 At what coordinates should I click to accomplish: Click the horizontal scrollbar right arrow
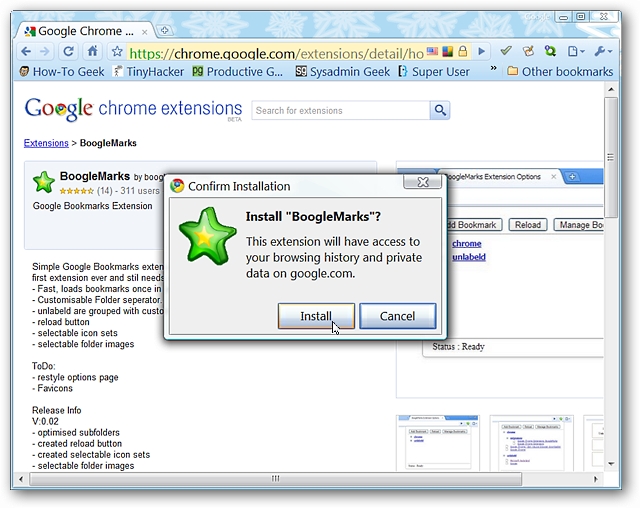(x=596, y=479)
